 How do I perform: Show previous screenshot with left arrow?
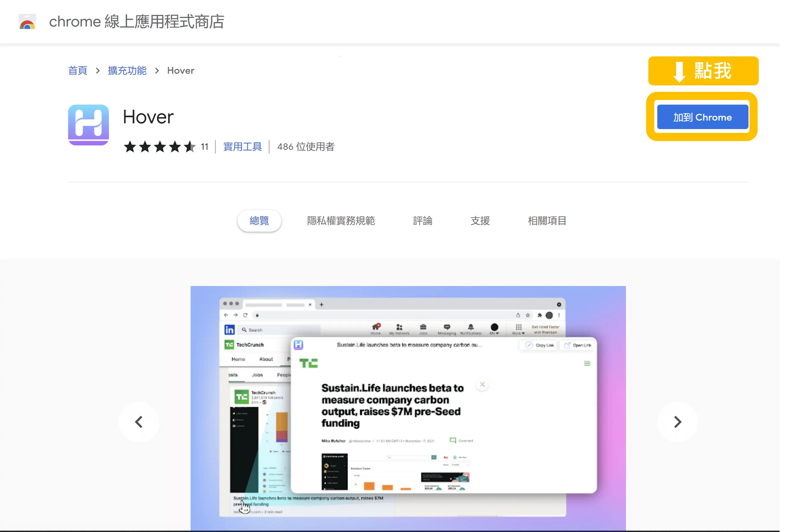(138, 422)
